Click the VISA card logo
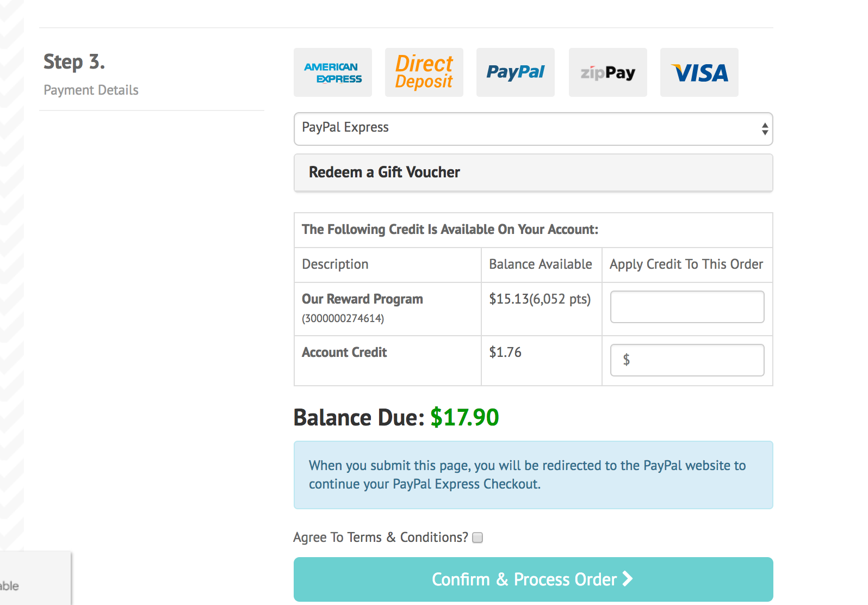The height and width of the screenshot is (605, 868). [x=699, y=72]
